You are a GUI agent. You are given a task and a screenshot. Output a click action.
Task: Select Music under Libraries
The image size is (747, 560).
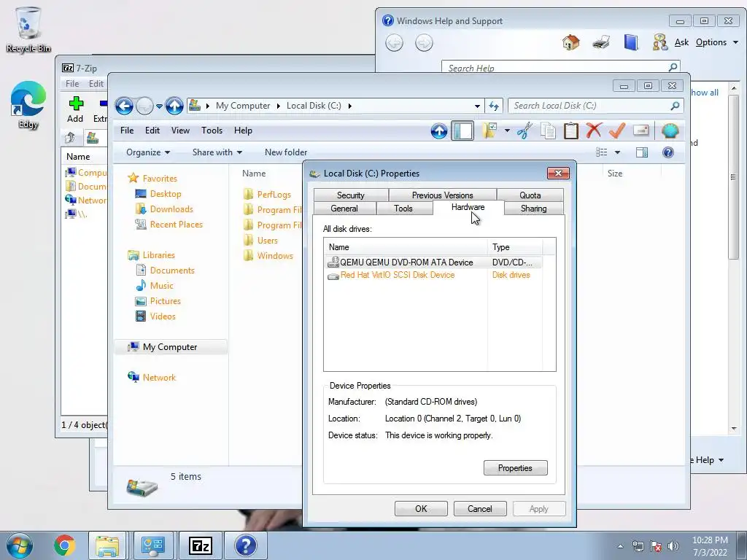coord(155,286)
